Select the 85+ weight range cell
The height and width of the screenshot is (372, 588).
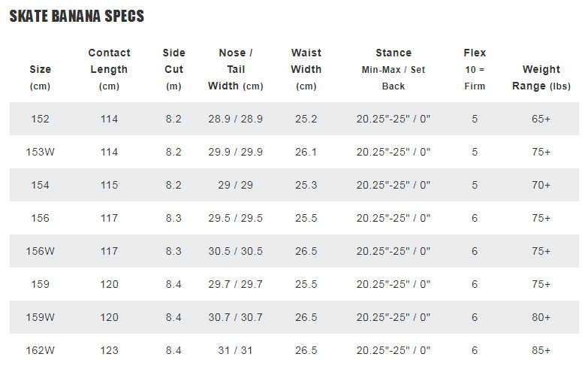(x=541, y=350)
